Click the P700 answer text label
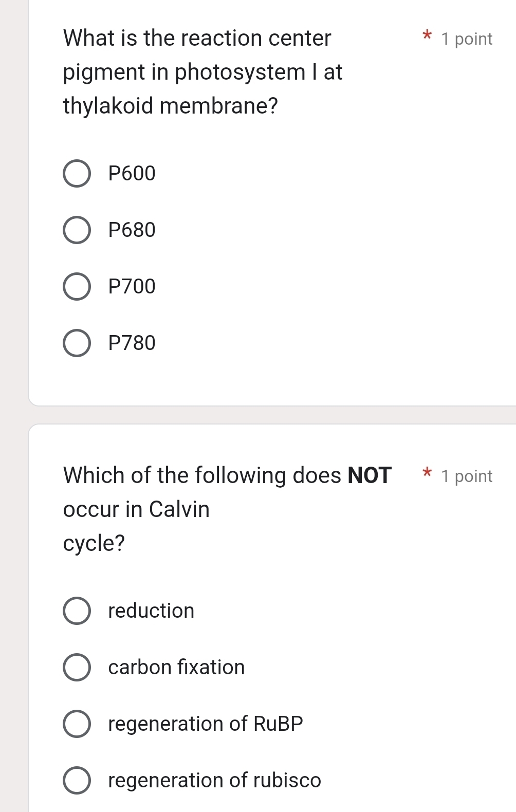This screenshot has width=516, height=812. coord(132,286)
